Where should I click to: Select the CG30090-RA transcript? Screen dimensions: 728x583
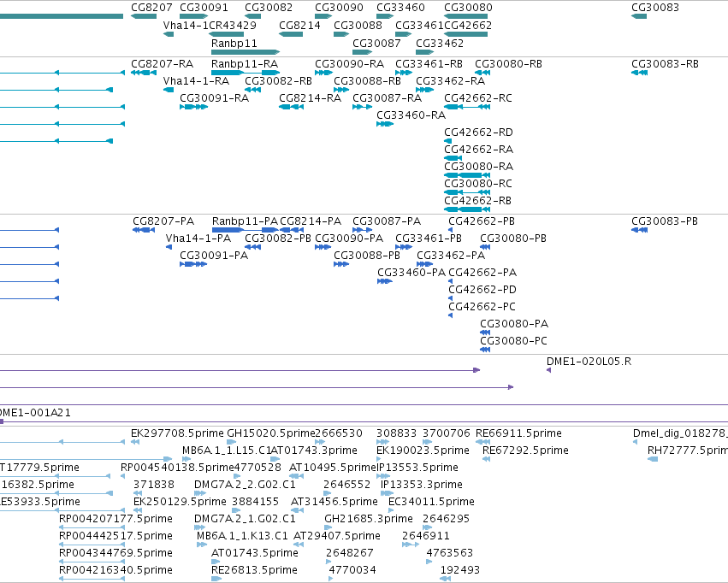click(x=323, y=73)
